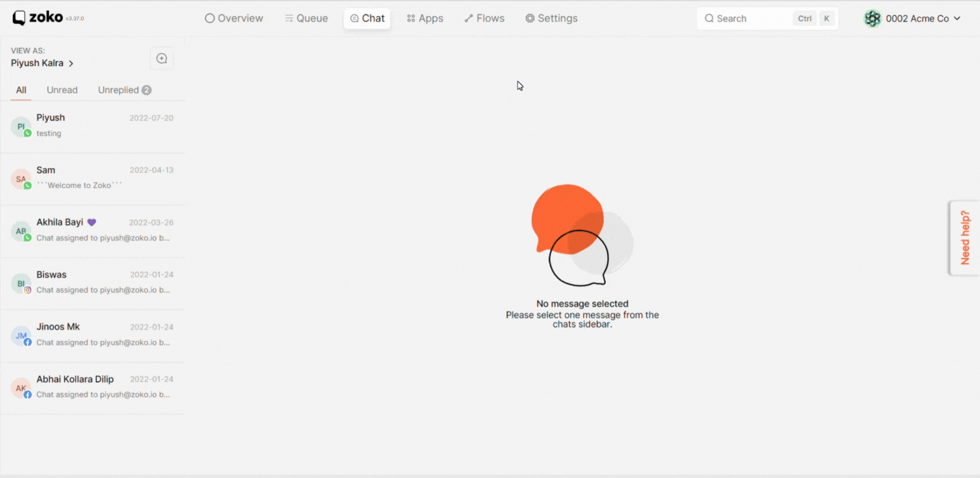The width and height of the screenshot is (980, 478).
Task: Open the chat named Sam
Action: (93, 179)
